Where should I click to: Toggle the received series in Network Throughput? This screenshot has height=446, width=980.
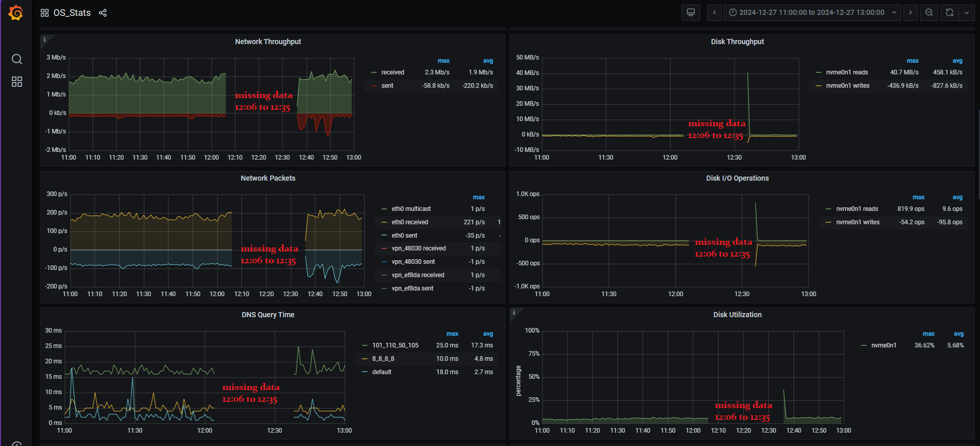click(392, 72)
